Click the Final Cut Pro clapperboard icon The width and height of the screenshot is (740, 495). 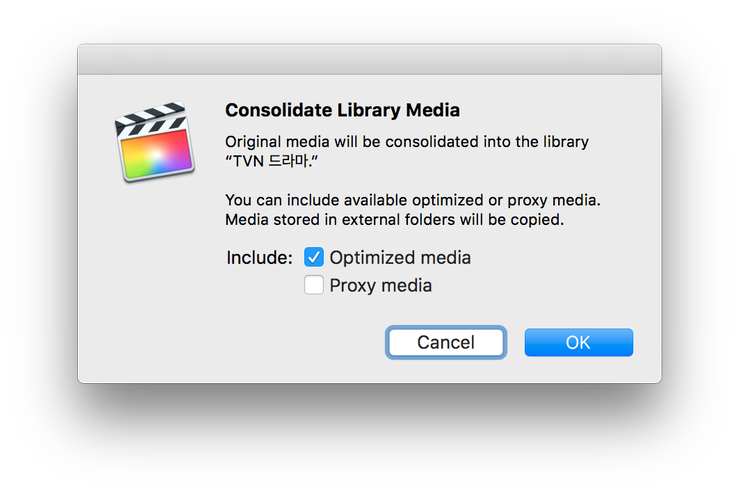(x=155, y=142)
